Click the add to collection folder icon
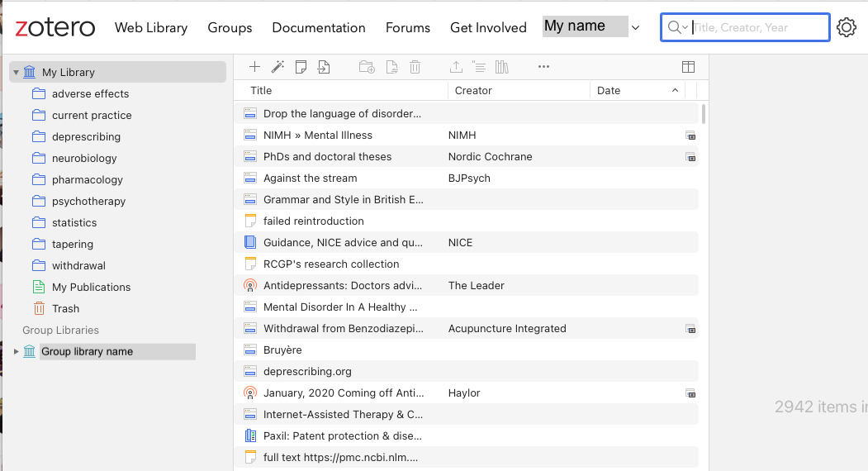The image size is (868, 471). [367, 67]
